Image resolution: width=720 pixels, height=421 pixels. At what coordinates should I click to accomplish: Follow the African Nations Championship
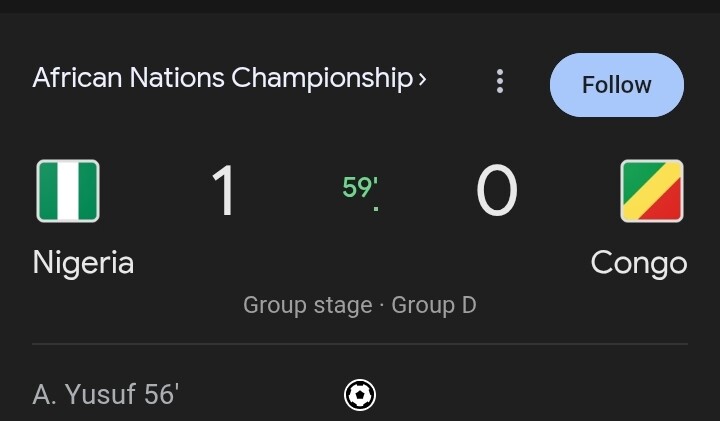(x=617, y=85)
